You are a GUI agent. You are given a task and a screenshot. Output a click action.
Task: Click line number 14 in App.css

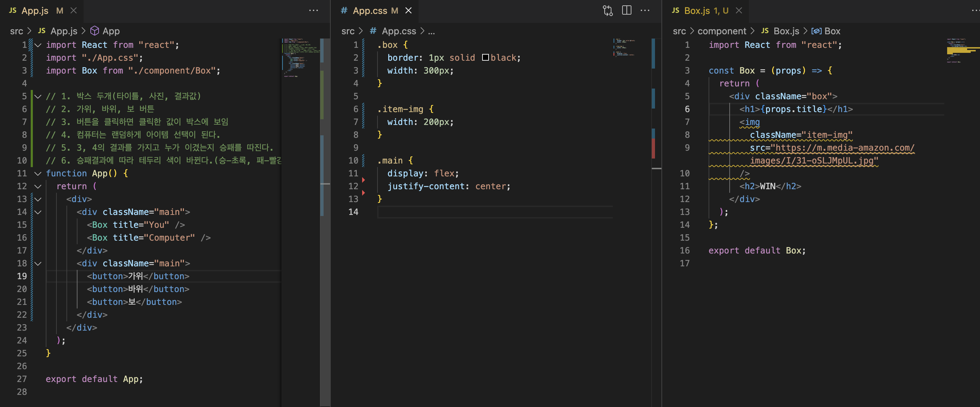click(354, 212)
